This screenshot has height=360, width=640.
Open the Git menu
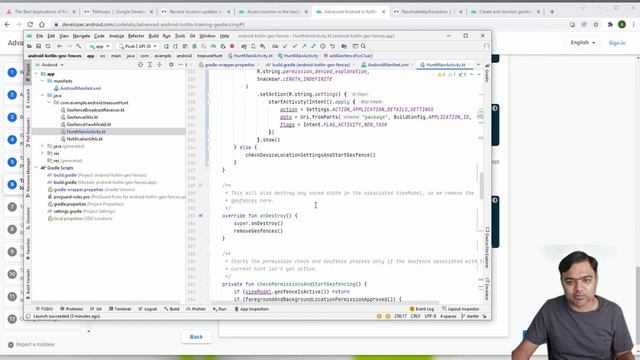point(192,36)
